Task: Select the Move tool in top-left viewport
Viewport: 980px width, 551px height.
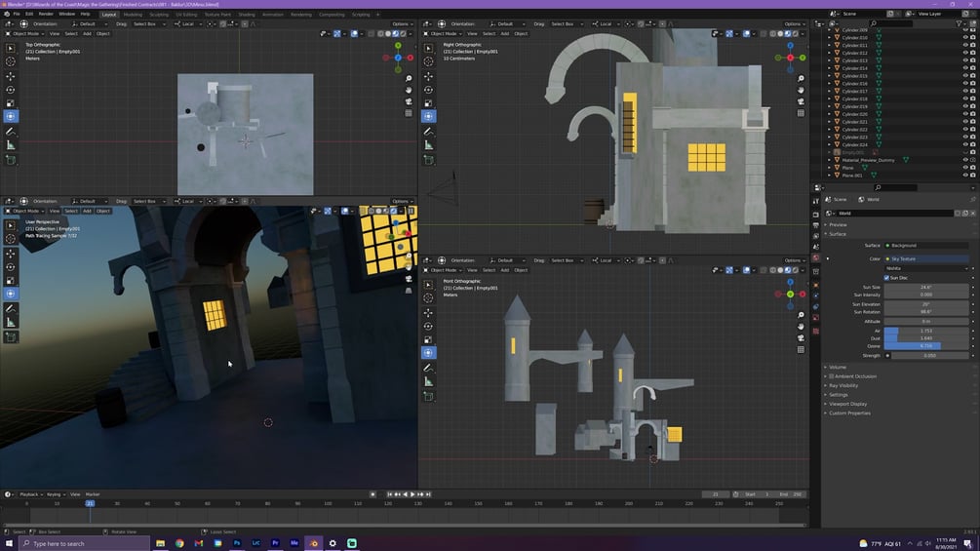Action: 11,75
